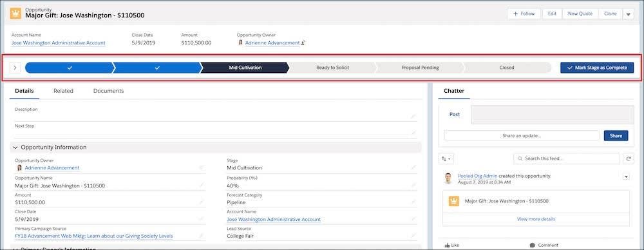
Task: Click the magnifier icon in Search this feed
Action: (520, 159)
